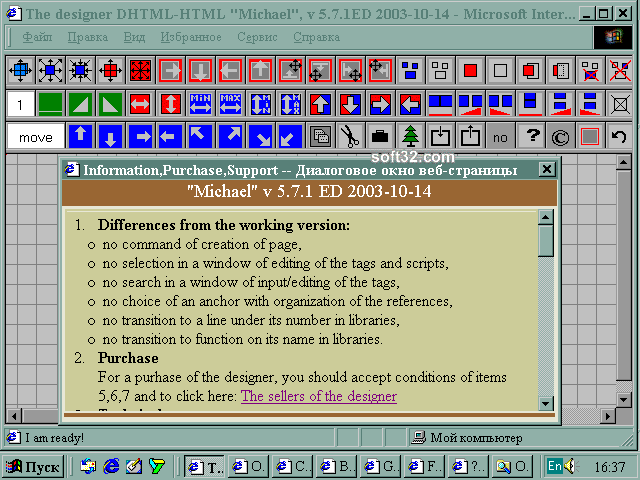Click the Пуск start button
Viewport: 640px width, 480px height.
[33, 466]
